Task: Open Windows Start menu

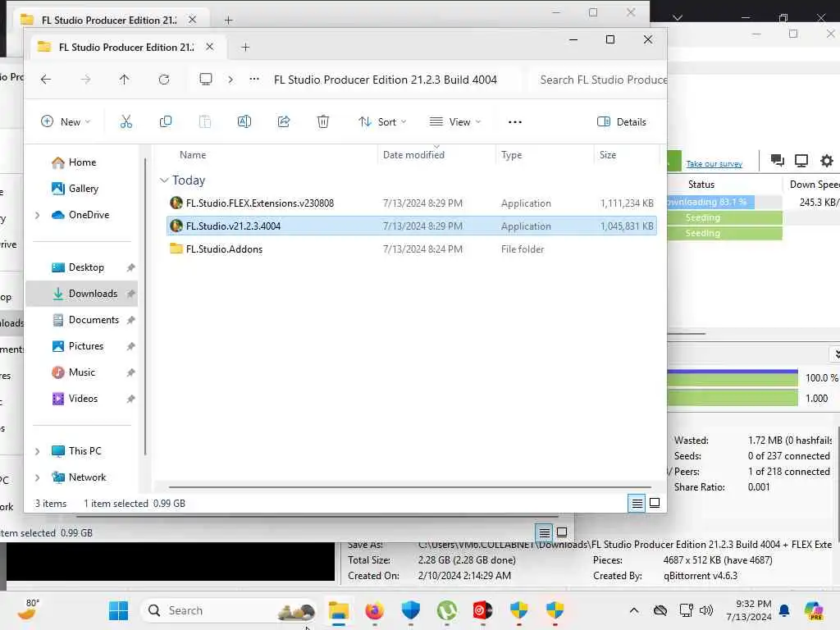Action: pyautogui.click(x=118, y=610)
